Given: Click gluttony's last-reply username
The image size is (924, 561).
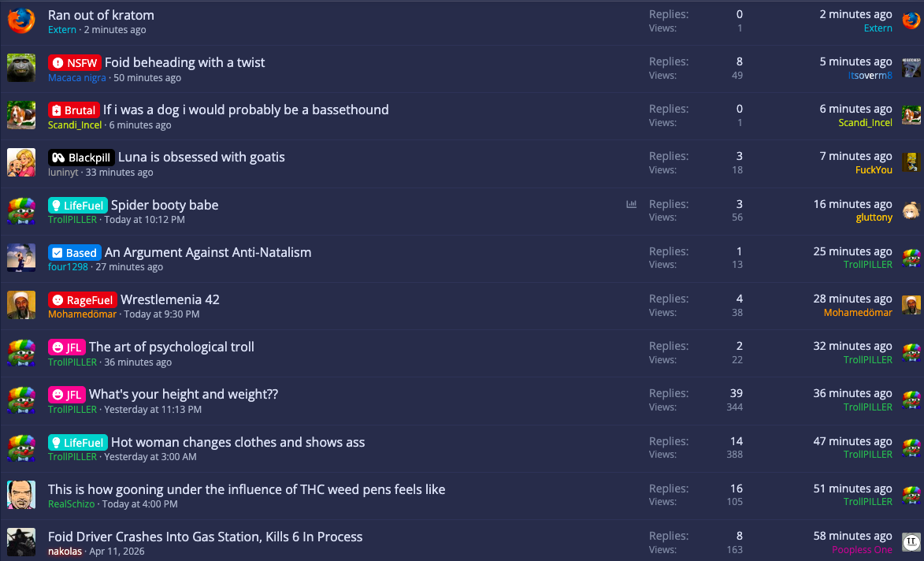Looking at the screenshot, I should click(x=874, y=217).
